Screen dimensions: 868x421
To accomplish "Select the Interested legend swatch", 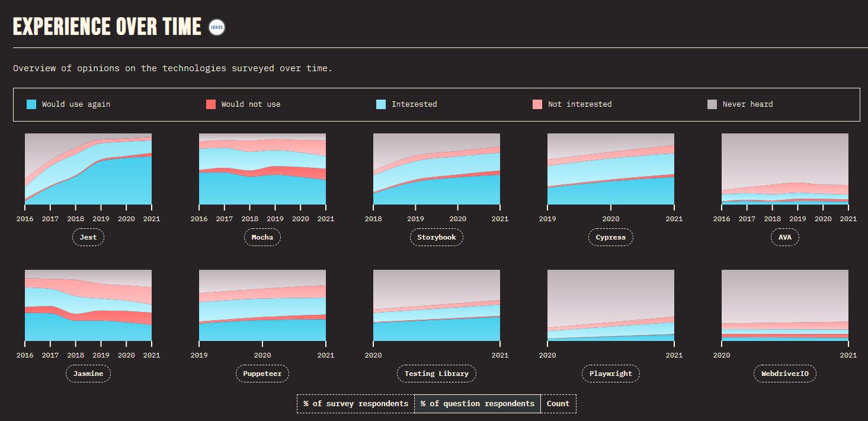I will pyautogui.click(x=381, y=104).
